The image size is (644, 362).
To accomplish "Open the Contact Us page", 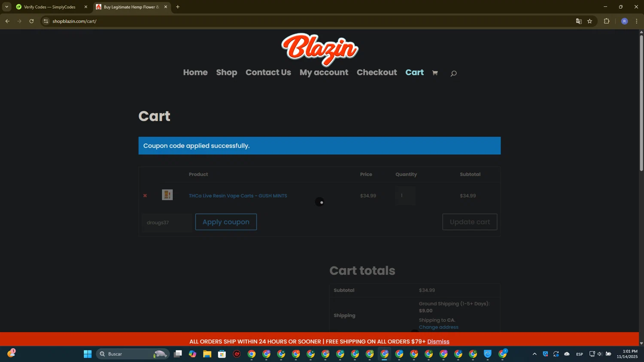I will pos(268,72).
